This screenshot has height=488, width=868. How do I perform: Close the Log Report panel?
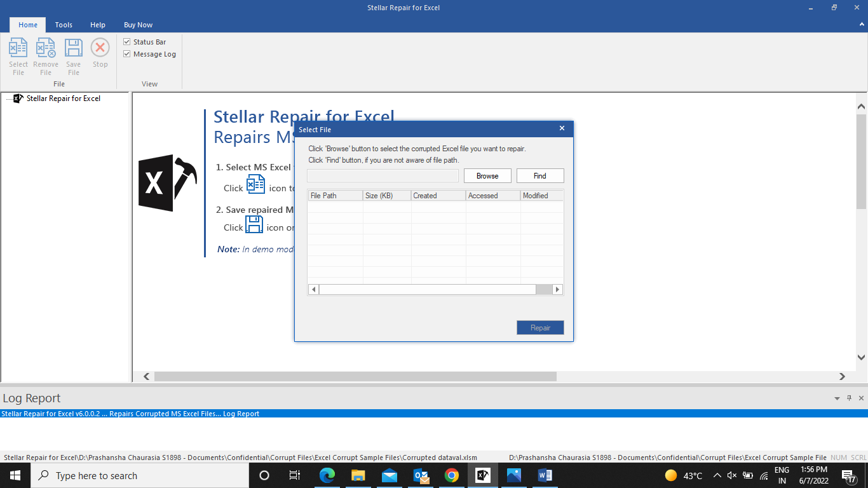[862, 398]
